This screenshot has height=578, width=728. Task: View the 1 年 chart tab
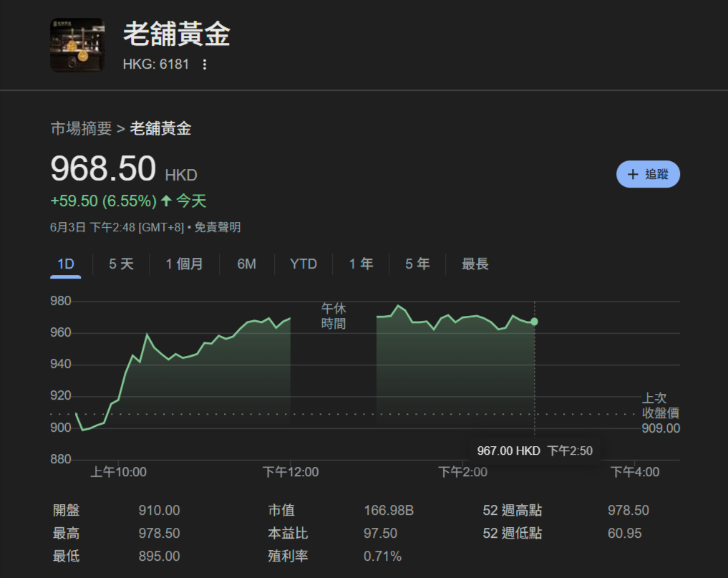pyautogui.click(x=361, y=264)
